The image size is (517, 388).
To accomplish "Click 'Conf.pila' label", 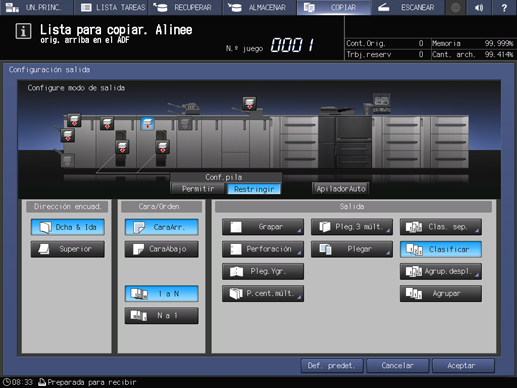I will [x=224, y=177].
